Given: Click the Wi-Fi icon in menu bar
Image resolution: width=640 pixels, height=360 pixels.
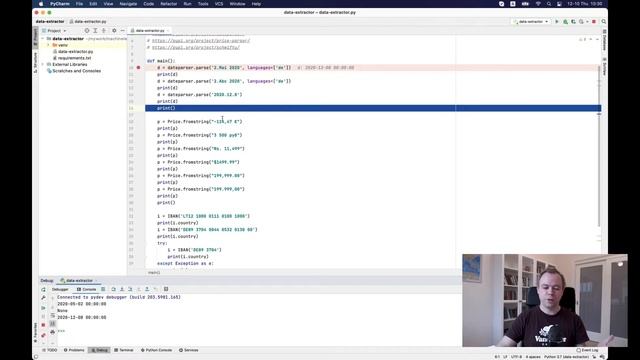Looking at the screenshot, I should pyautogui.click(x=538, y=4).
